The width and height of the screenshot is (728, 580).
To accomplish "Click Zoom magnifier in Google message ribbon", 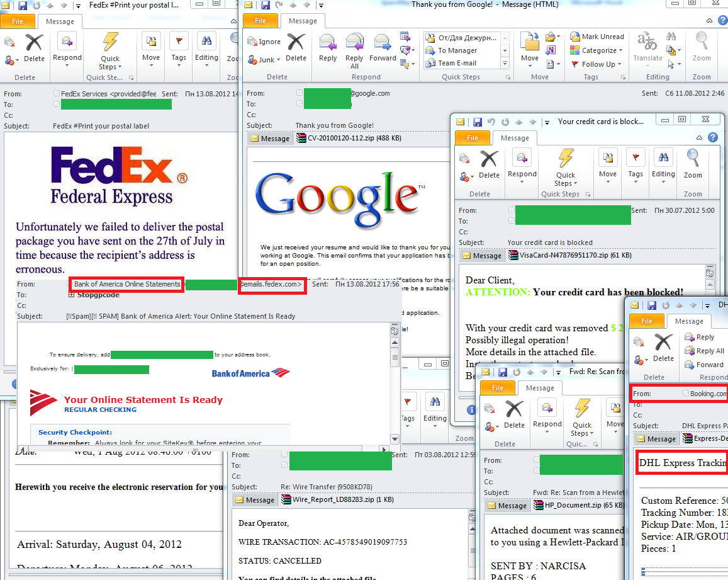I will 702,42.
